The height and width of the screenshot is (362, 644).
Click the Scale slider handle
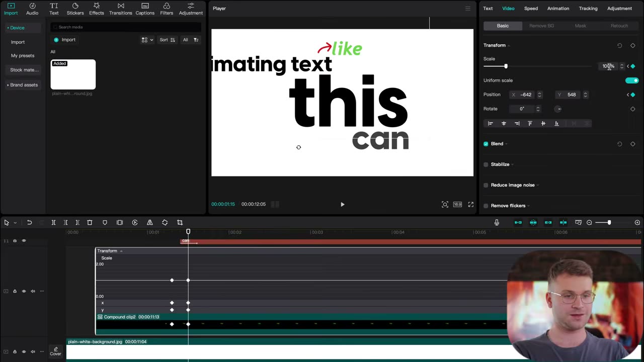pyautogui.click(x=506, y=66)
